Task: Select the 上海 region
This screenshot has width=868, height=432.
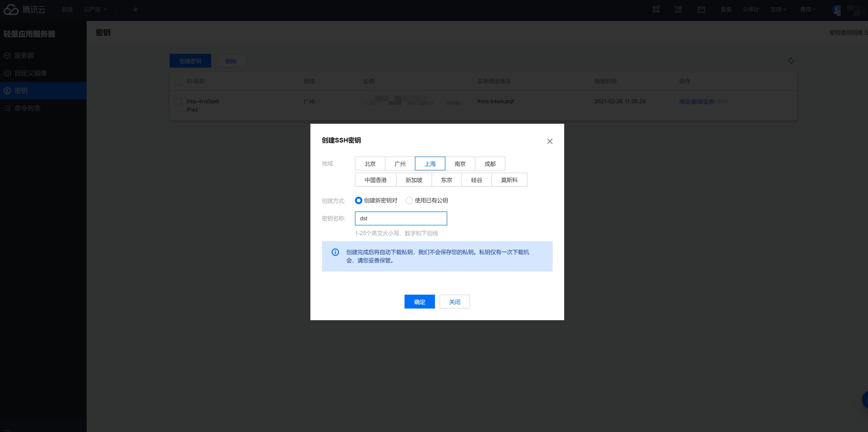Action: (x=430, y=164)
